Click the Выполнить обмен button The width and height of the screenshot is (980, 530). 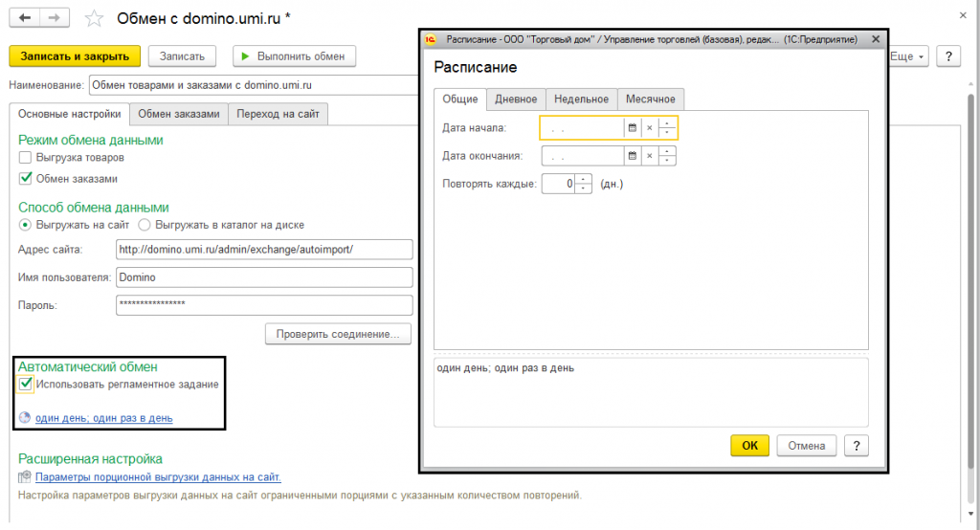tap(295, 56)
